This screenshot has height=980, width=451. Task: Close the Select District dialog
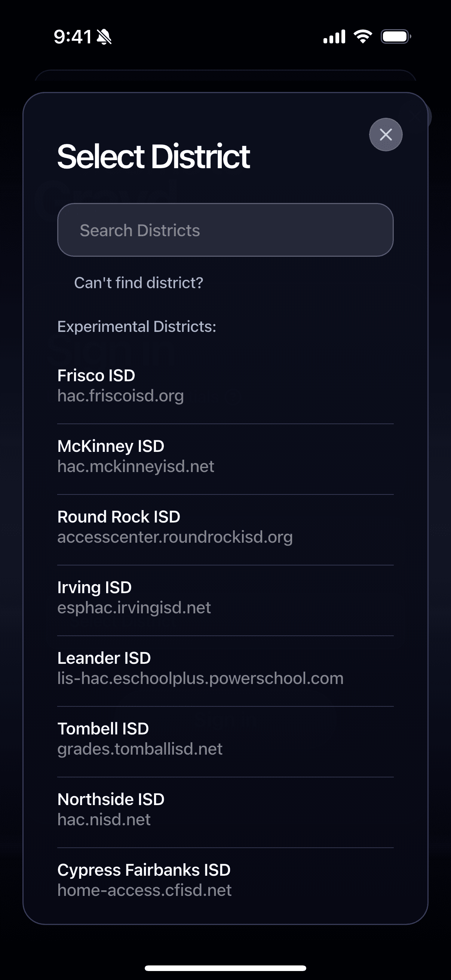[x=386, y=134]
